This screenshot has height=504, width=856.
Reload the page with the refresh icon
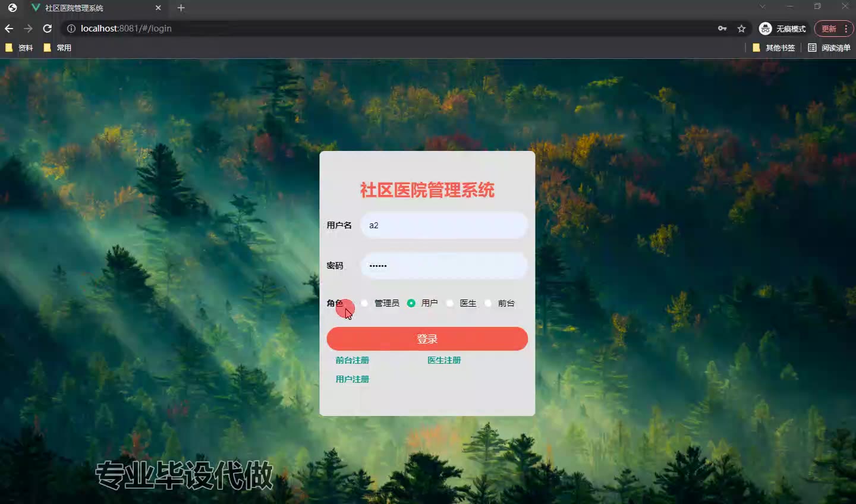point(48,29)
